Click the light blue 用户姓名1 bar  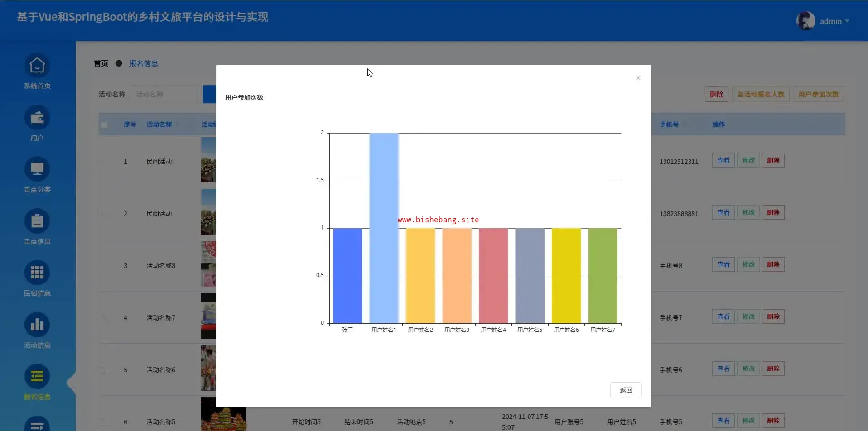point(384,228)
